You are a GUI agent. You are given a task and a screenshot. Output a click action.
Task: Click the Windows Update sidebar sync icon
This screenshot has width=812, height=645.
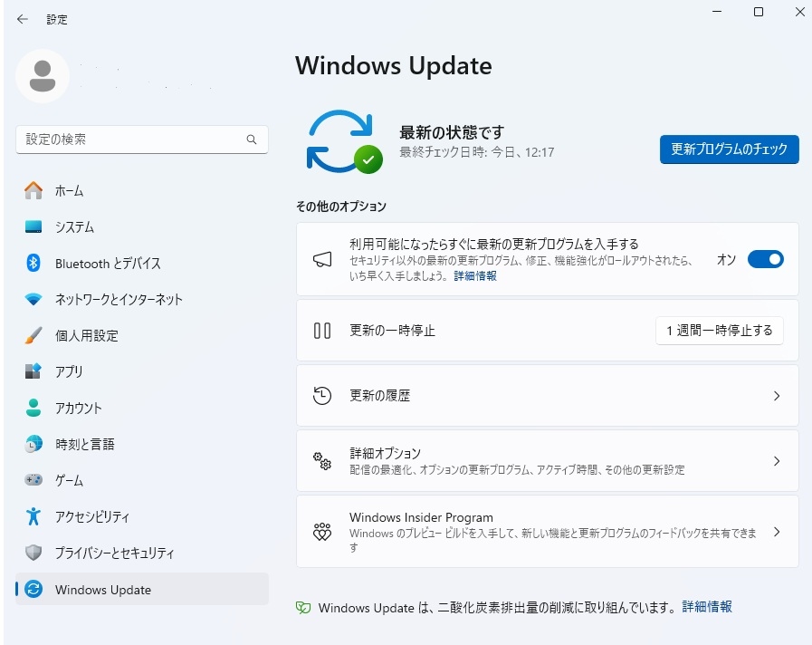click(33, 589)
